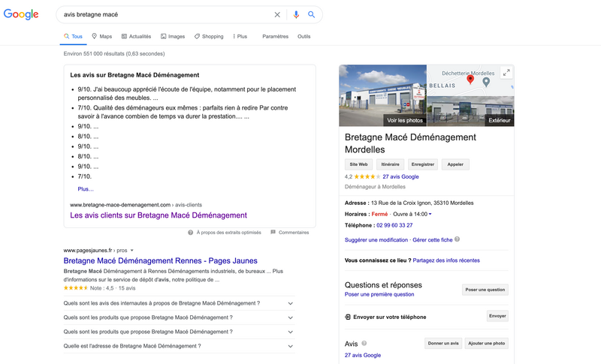Click the Commentaires feedback flag icon
The width and height of the screenshot is (601, 364).
[273, 232]
